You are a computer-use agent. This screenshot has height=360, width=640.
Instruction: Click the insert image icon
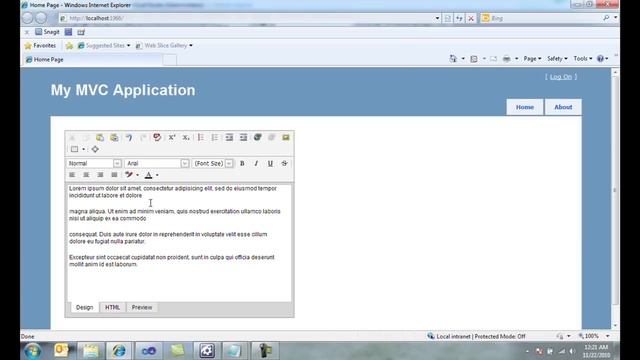(286, 138)
